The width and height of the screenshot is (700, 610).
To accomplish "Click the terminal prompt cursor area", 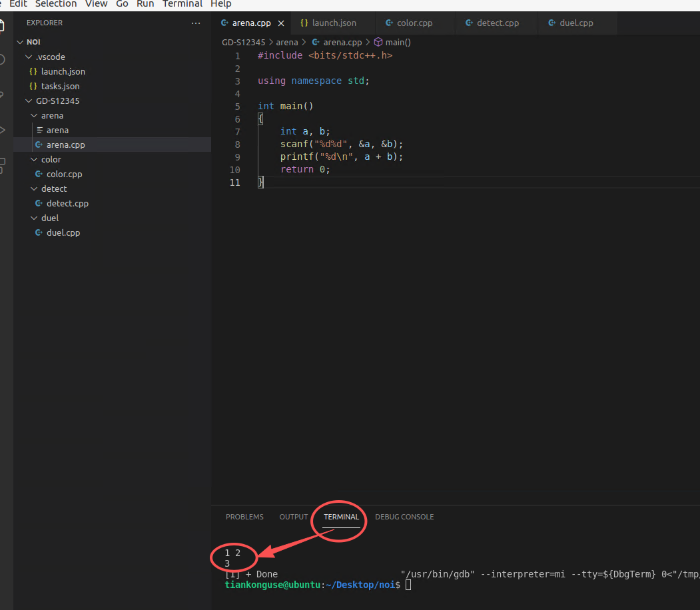I will pyautogui.click(x=408, y=585).
